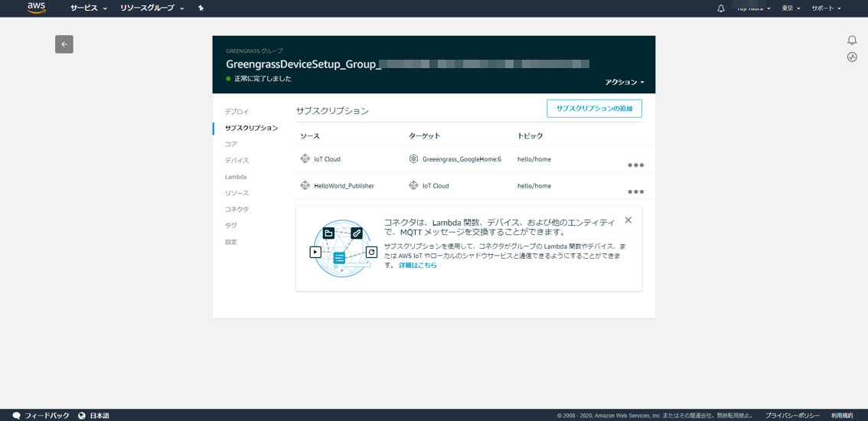868x421 pixels.
Task: Open the アクション actions dropdown
Action: [x=625, y=82]
